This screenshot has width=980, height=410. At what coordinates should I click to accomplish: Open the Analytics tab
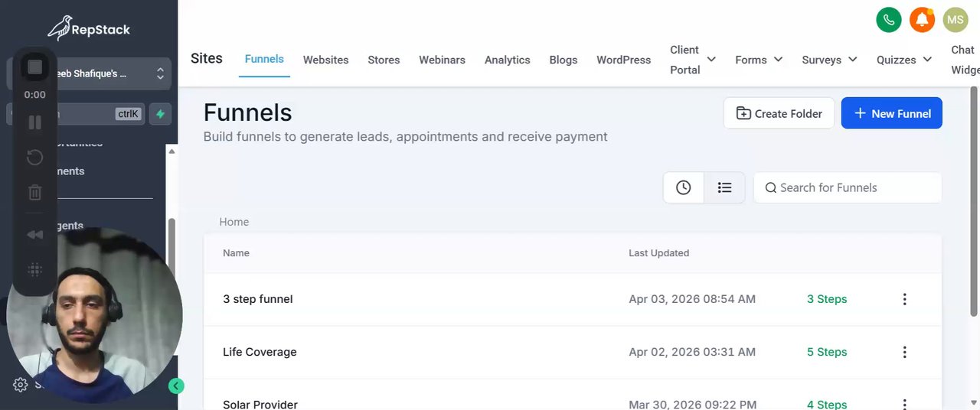pos(507,60)
